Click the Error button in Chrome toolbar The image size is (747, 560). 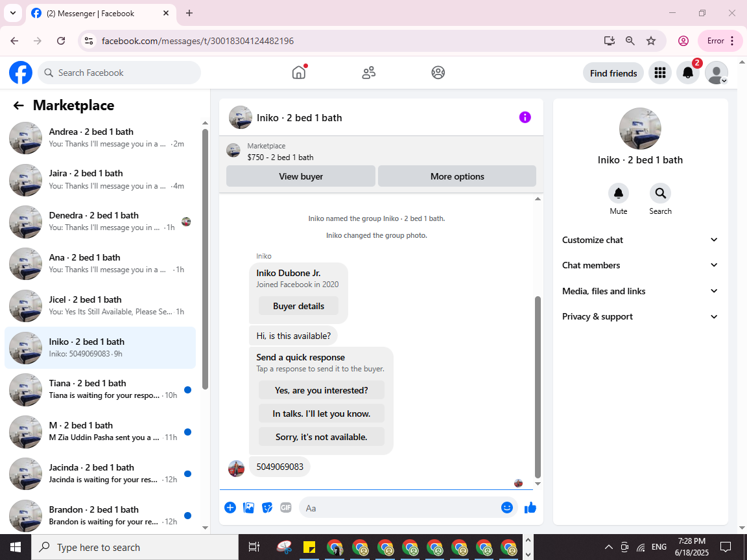[x=720, y=41]
